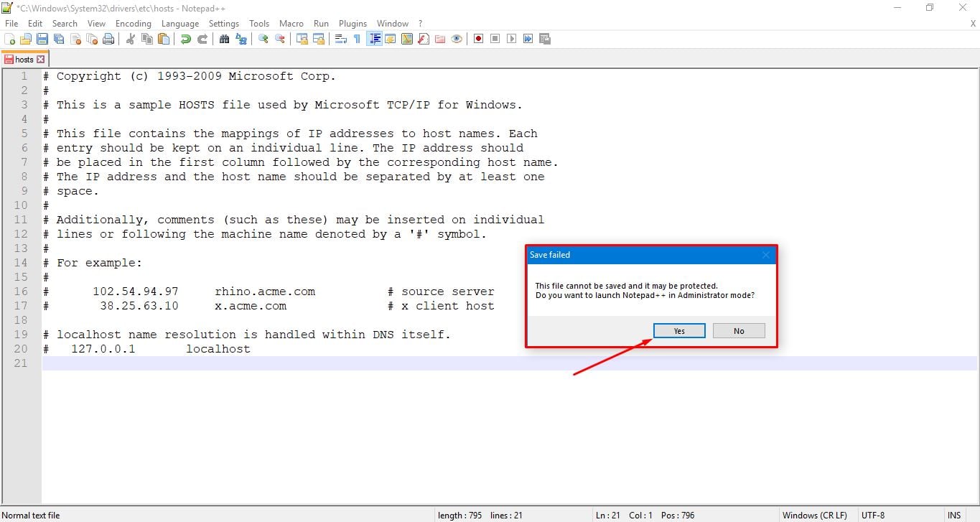Click the stop recording macro icon

(495, 39)
